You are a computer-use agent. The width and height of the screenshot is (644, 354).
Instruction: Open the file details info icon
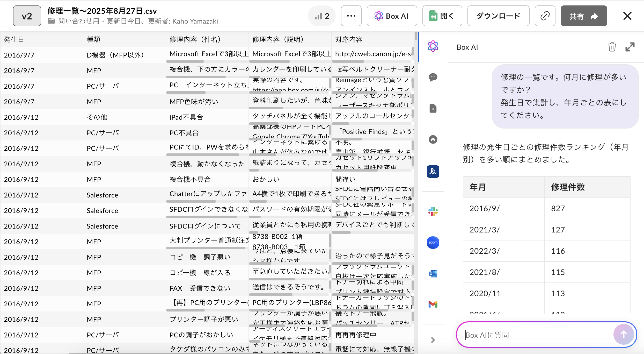tap(433, 108)
